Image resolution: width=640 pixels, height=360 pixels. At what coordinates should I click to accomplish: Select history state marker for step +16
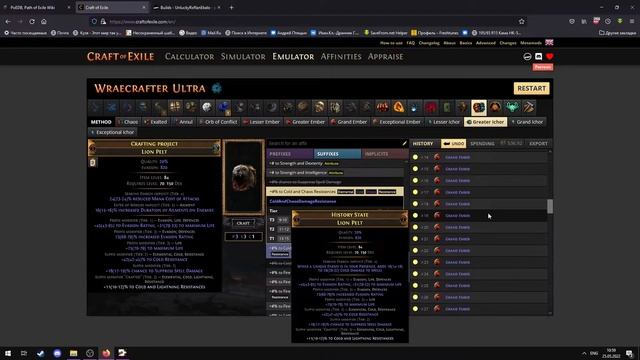(x=415, y=180)
